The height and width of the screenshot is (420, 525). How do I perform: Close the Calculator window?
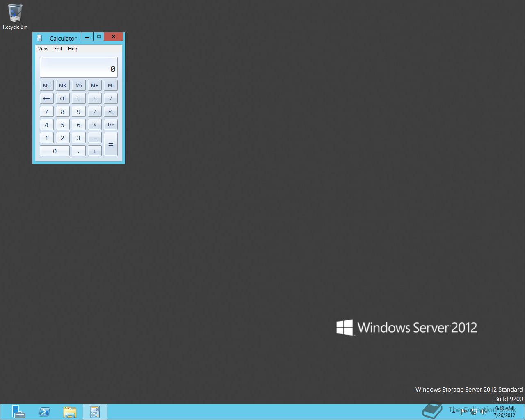[114, 37]
